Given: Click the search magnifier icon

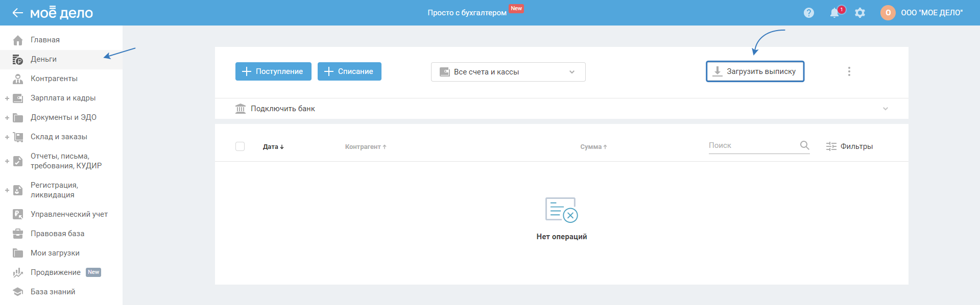Looking at the screenshot, I should [x=804, y=145].
